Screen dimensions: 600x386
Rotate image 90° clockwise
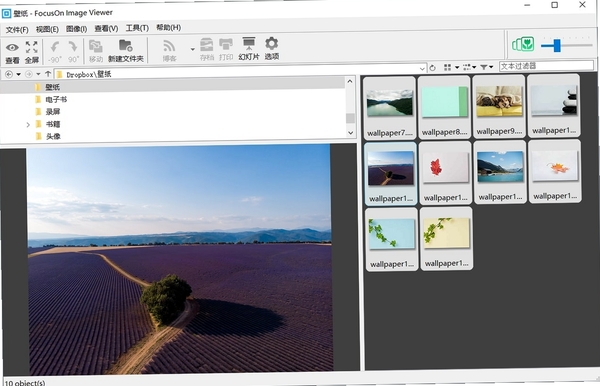coord(73,52)
